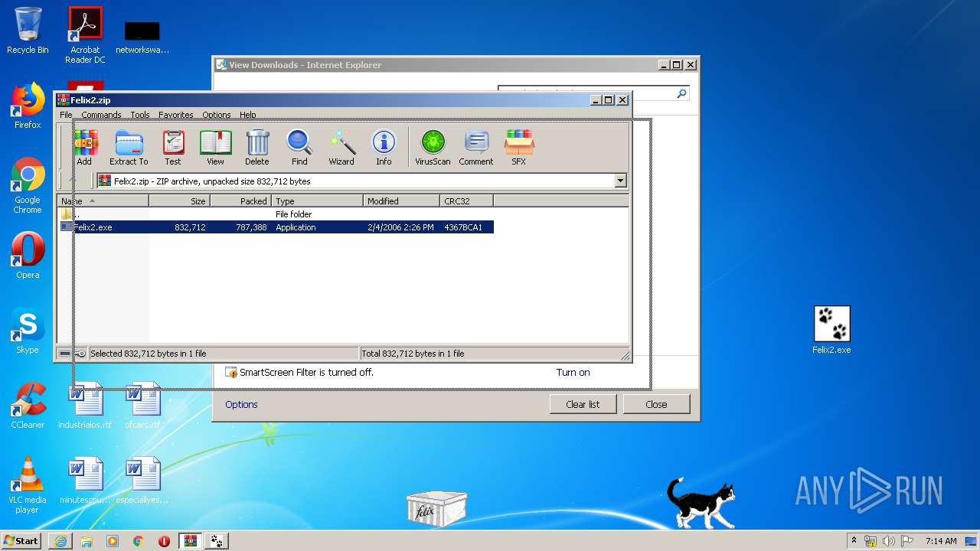This screenshot has width=980, height=551.
Task: Open the ofcars.rtf document
Action: tap(142, 406)
